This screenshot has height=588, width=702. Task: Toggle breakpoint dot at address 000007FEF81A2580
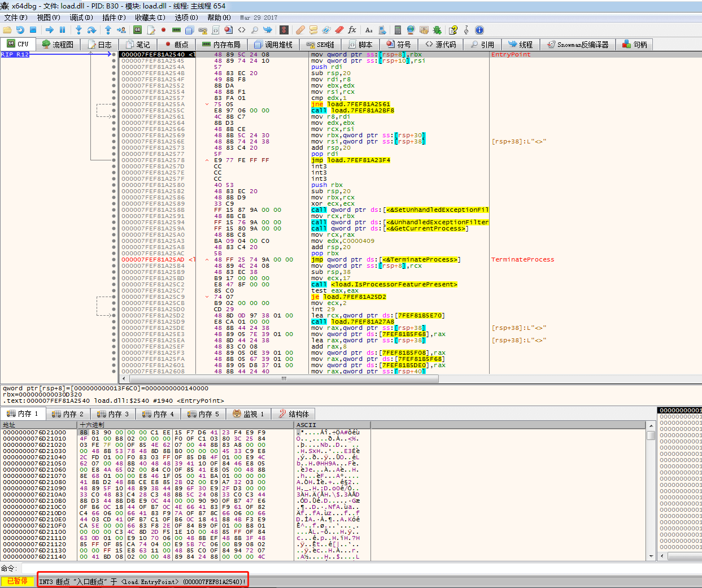(x=114, y=185)
